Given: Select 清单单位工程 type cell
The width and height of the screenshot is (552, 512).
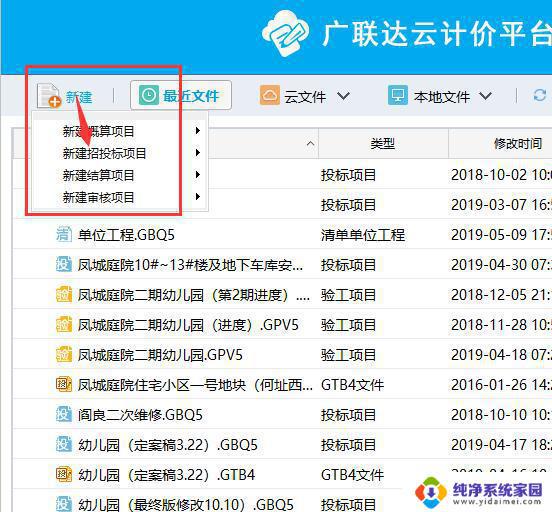Looking at the screenshot, I should [363, 235].
